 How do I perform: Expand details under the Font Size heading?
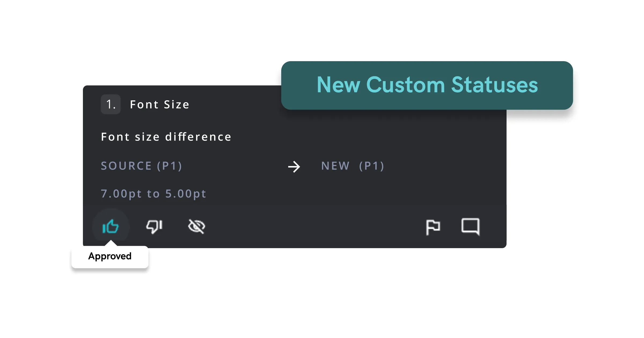(159, 105)
